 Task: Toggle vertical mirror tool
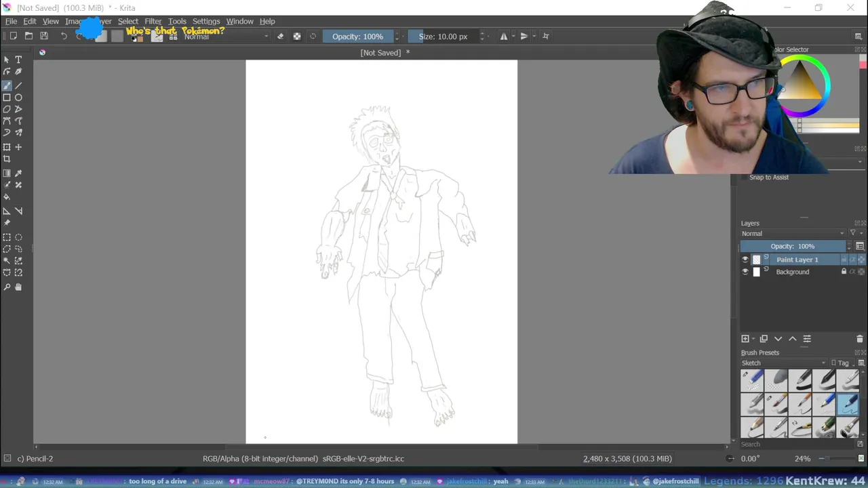(524, 37)
